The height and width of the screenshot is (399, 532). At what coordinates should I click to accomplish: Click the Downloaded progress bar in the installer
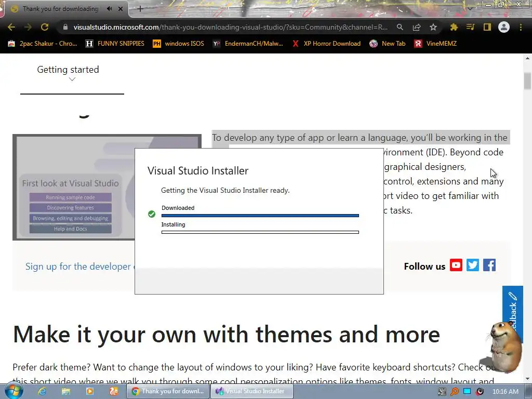[260, 216]
